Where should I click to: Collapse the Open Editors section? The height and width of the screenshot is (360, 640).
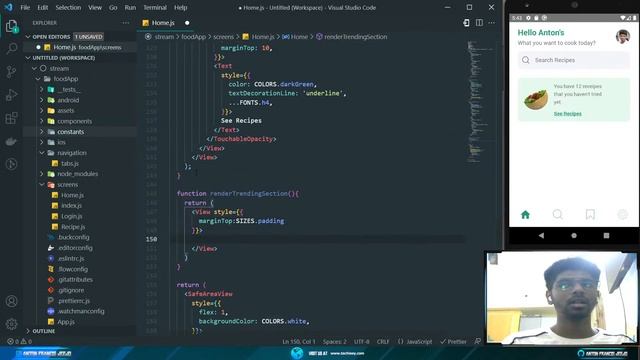[28, 37]
